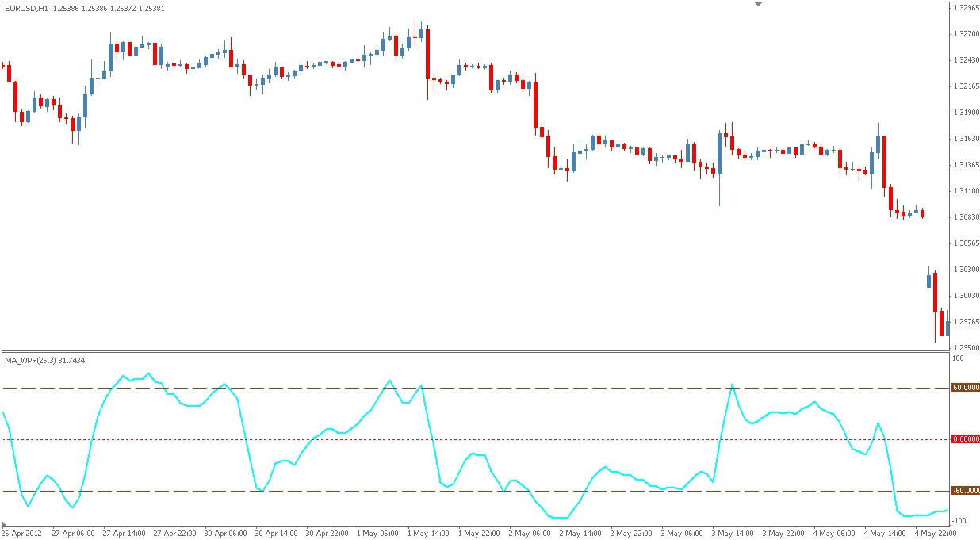The height and width of the screenshot is (540, 980).
Task: Click the '4 May 22:00' time label
Action: [x=937, y=534]
